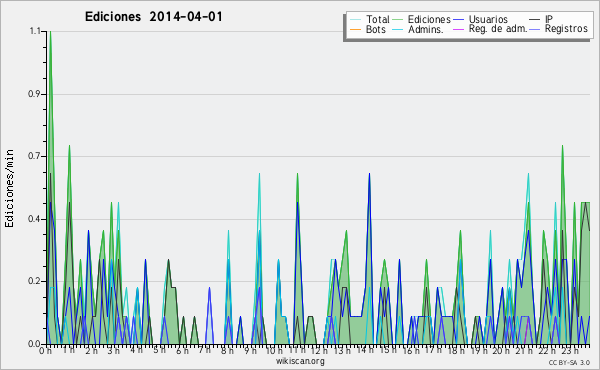Click the orange Bots legend line
Image resolution: width=600 pixels, height=370 pixels.
click(x=355, y=29)
